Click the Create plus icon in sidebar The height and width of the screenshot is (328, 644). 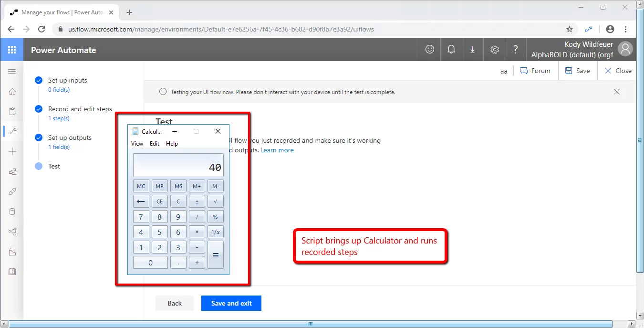click(x=12, y=151)
